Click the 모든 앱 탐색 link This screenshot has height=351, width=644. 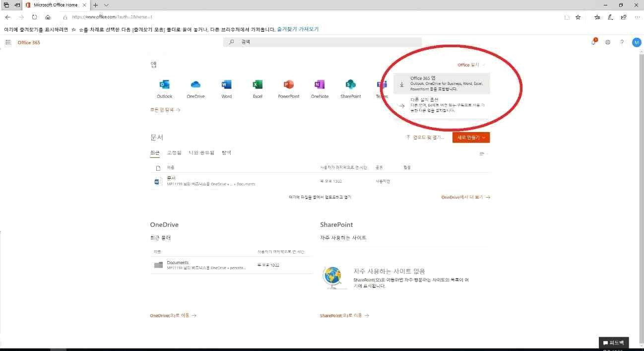[x=165, y=110]
